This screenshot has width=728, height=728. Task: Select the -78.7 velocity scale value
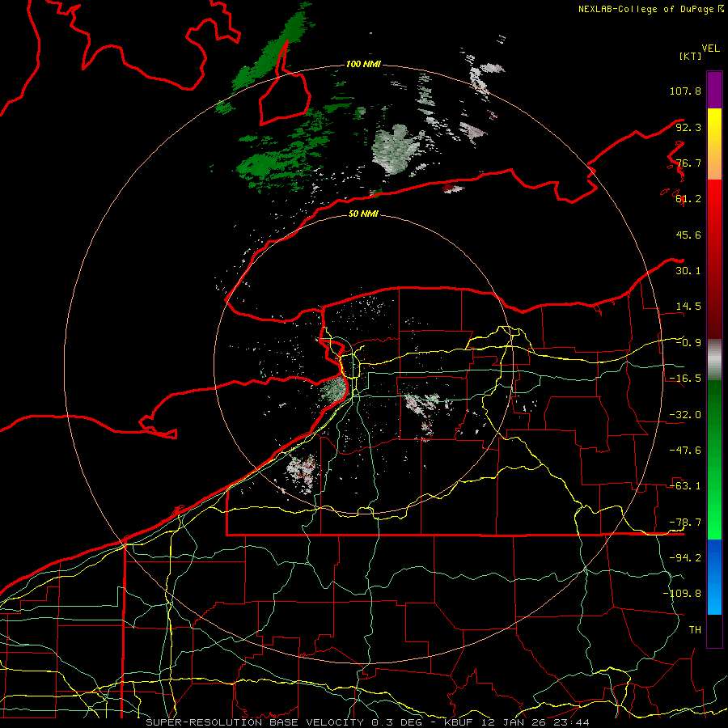coord(685,523)
